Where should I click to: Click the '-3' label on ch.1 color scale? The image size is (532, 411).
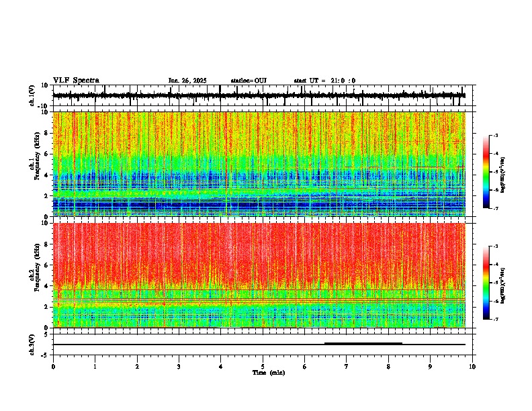click(495, 135)
